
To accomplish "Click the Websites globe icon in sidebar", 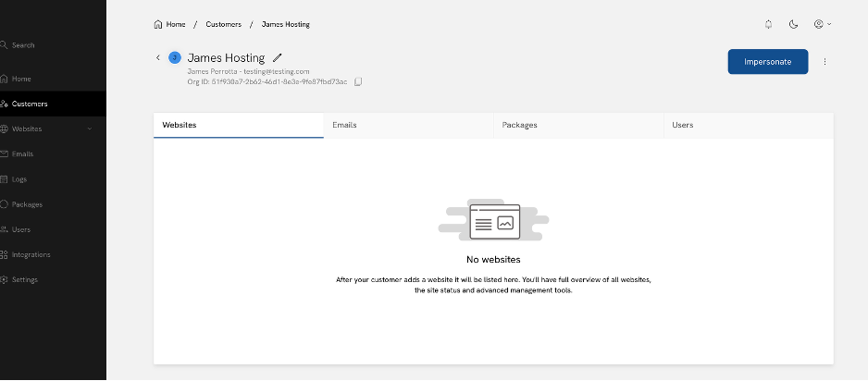I will [x=4, y=129].
